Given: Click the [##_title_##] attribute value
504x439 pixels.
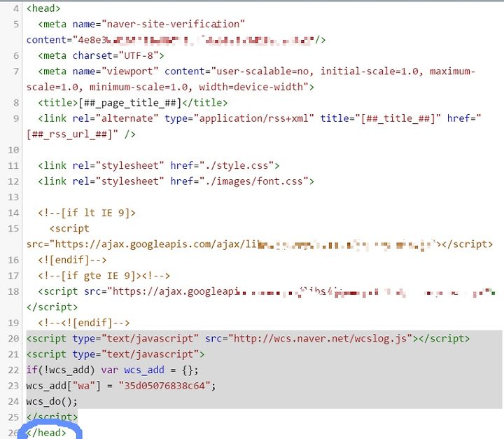Looking at the screenshot, I should 398,118.
